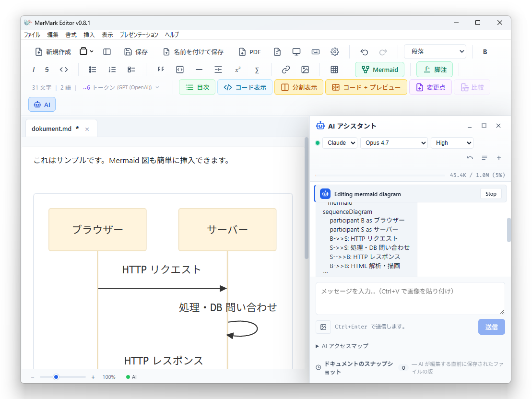
Task: Toggle strikethrough formatting
Action: click(x=47, y=70)
